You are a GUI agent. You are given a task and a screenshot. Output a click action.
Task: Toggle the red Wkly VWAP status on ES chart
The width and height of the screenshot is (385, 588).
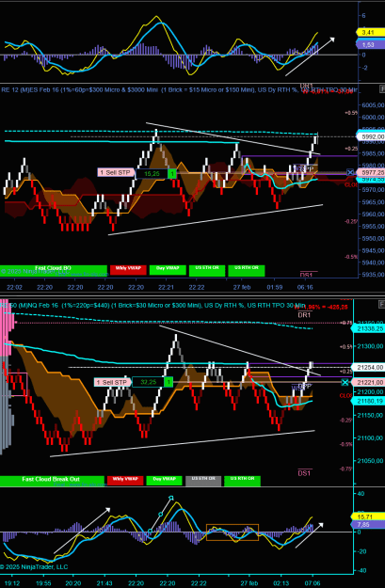pyautogui.click(x=128, y=270)
